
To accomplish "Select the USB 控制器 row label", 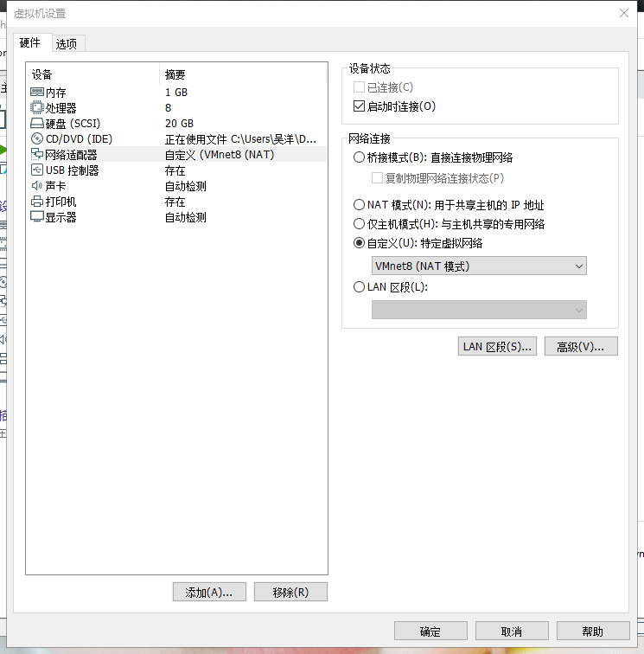I will tap(72, 170).
